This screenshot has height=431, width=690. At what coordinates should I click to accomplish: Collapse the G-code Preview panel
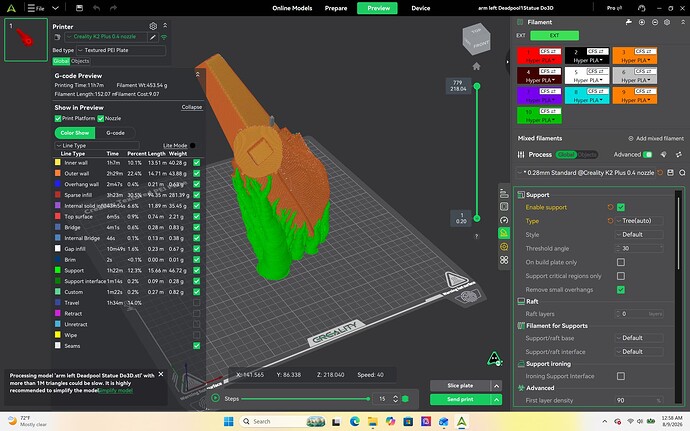point(198,75)
